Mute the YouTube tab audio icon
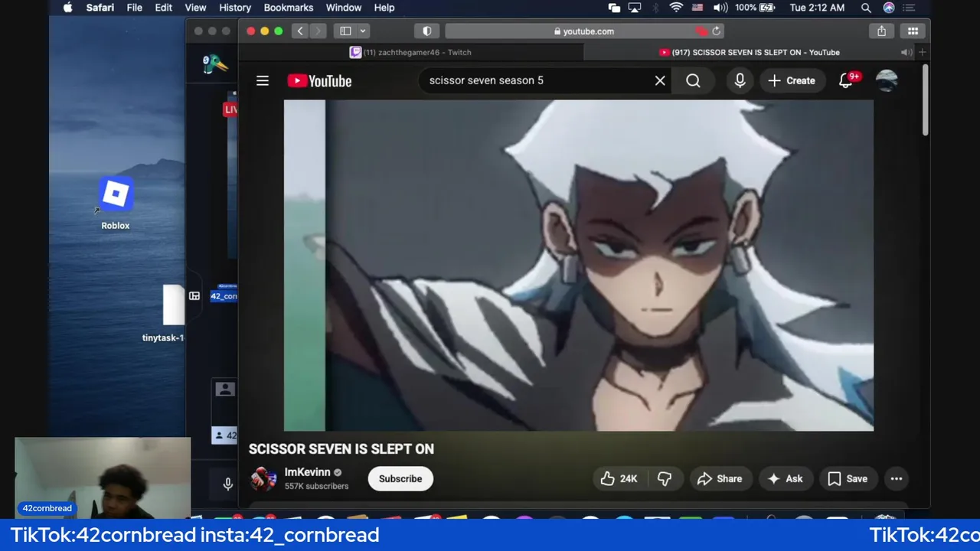Viewport: 980px width, 551px height. click(x=906, y=52)
